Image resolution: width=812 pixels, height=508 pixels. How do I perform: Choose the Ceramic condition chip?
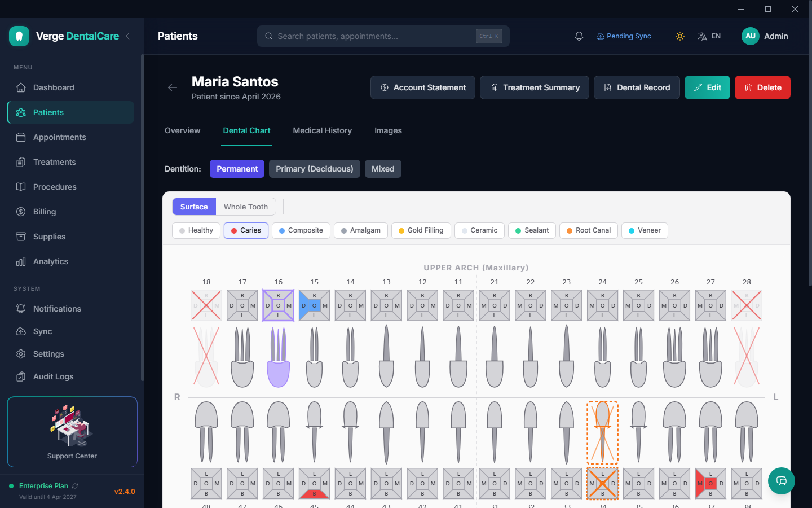point(480,230)
